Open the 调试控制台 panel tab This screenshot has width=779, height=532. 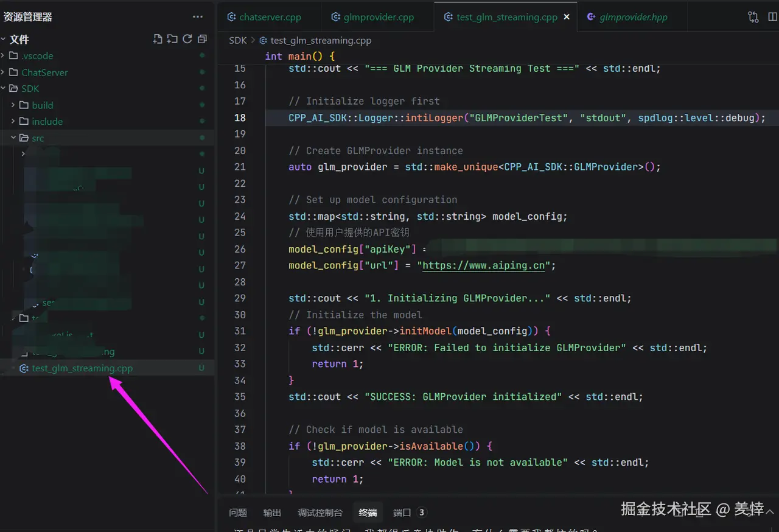(x=320, y=513)
